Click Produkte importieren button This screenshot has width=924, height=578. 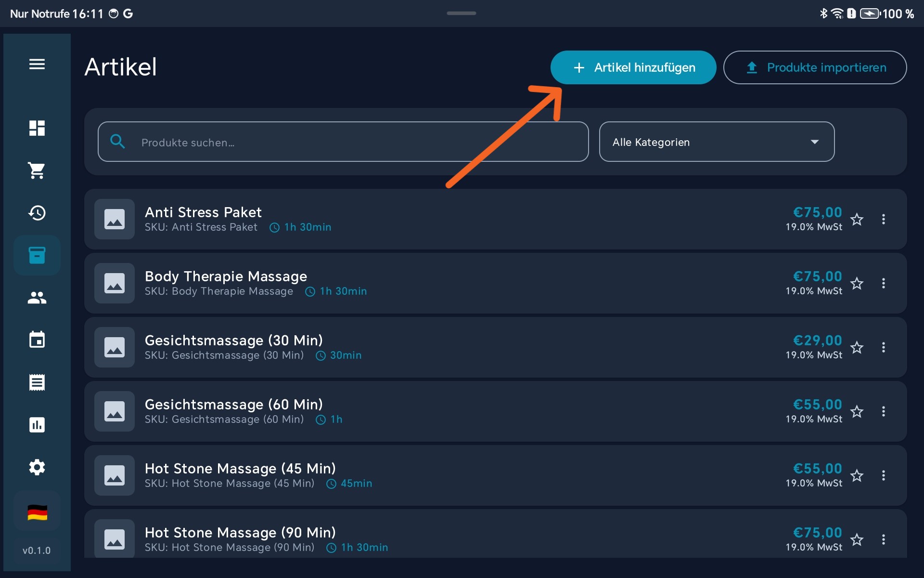815,67
